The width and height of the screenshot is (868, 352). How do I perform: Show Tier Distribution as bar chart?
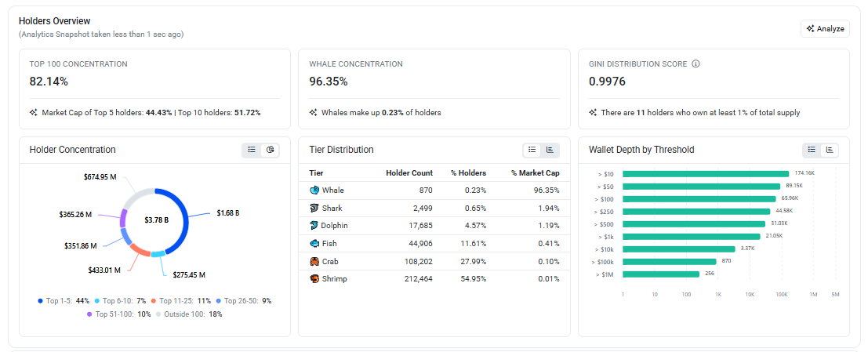(550, 150)
